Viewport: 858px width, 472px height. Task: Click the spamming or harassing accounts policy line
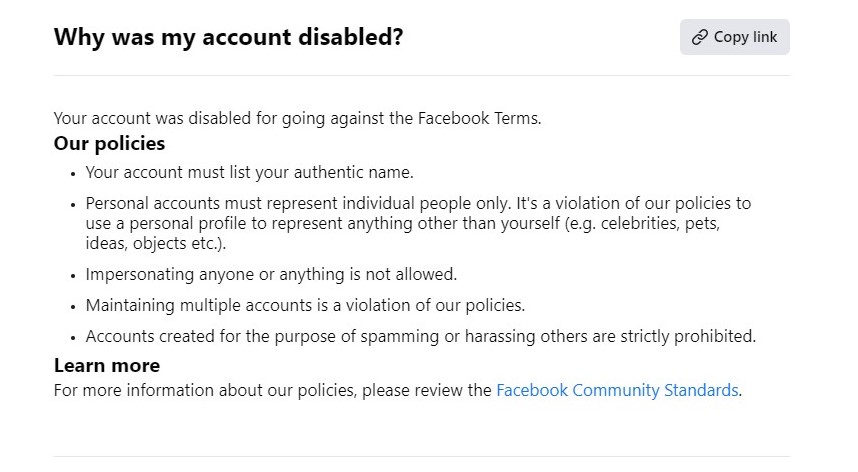point(420,336)
